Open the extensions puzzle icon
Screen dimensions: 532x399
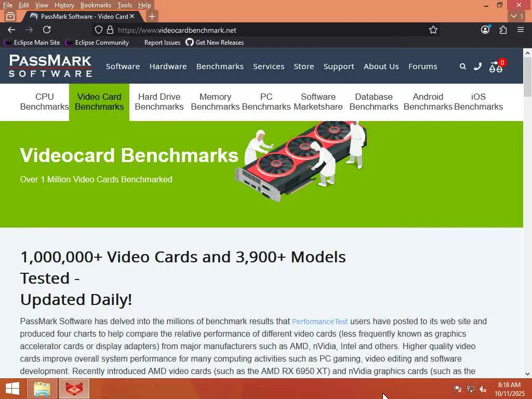[x=503, y=30]
